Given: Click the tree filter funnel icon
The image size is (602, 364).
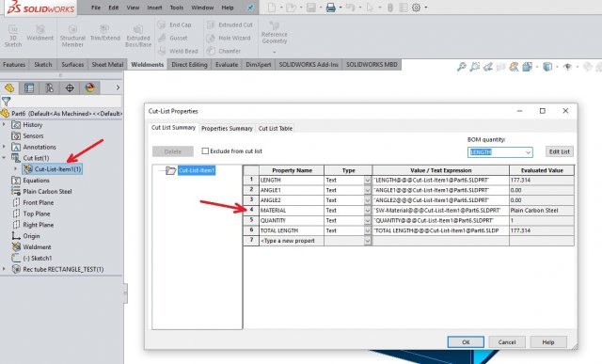Looking at the screenshot, I should [x=7, y=102].
